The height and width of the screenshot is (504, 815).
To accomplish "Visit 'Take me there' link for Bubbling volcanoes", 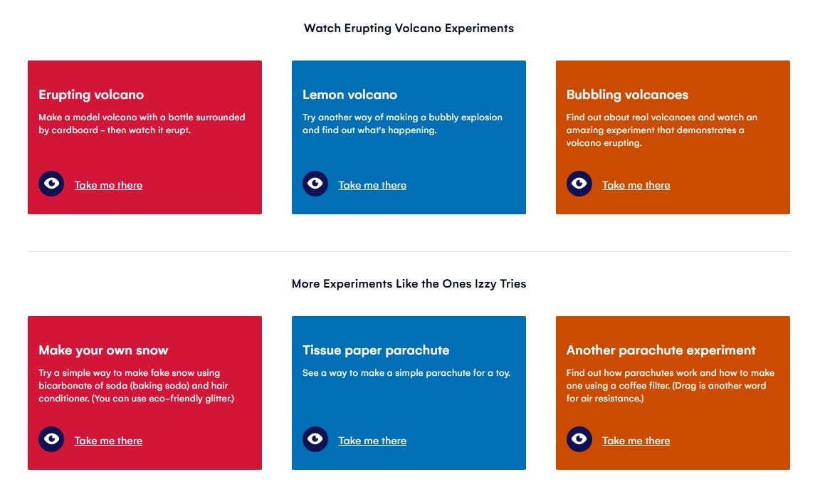I will pyautogui.click(x=636, y=185).
